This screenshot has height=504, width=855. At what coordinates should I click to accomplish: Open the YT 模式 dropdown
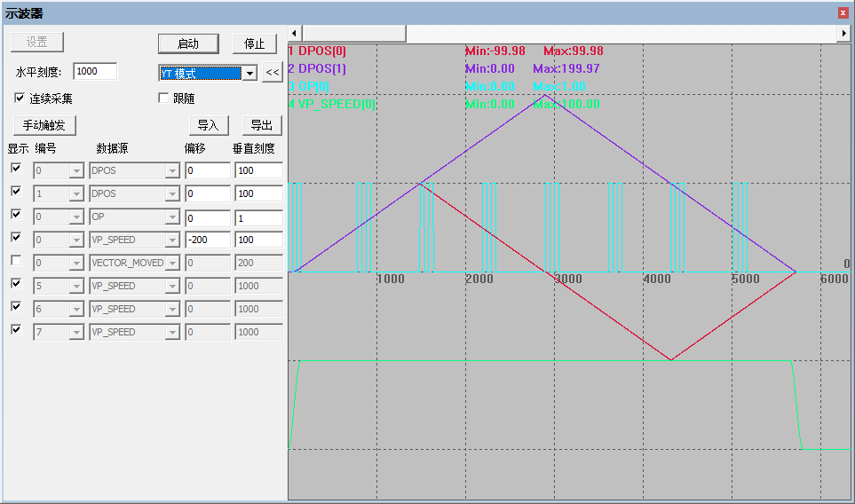[x=249, y=73]
